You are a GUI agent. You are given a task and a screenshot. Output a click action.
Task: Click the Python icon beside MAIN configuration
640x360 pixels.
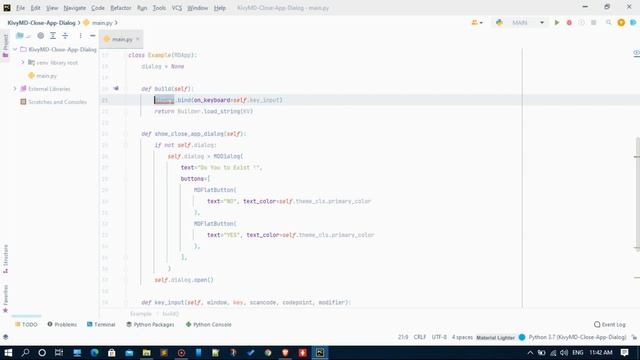(x=499, y=23)
